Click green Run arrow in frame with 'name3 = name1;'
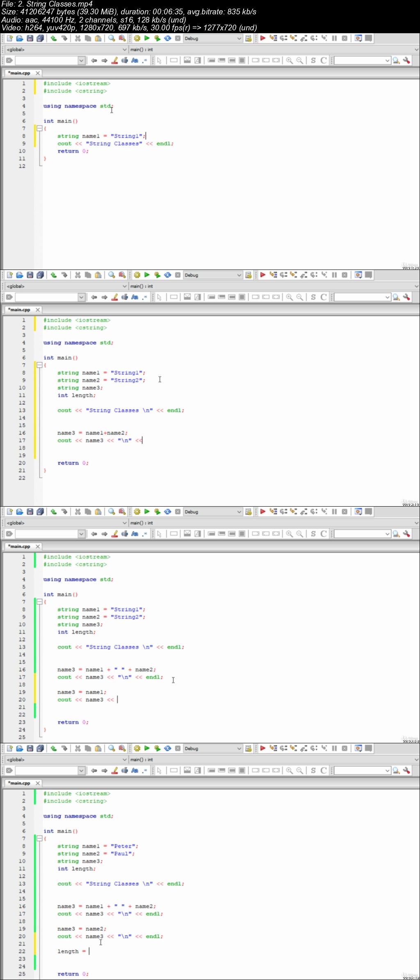This screenshot has height=980, width=420. pyautogui.click(x=147, y=512)
